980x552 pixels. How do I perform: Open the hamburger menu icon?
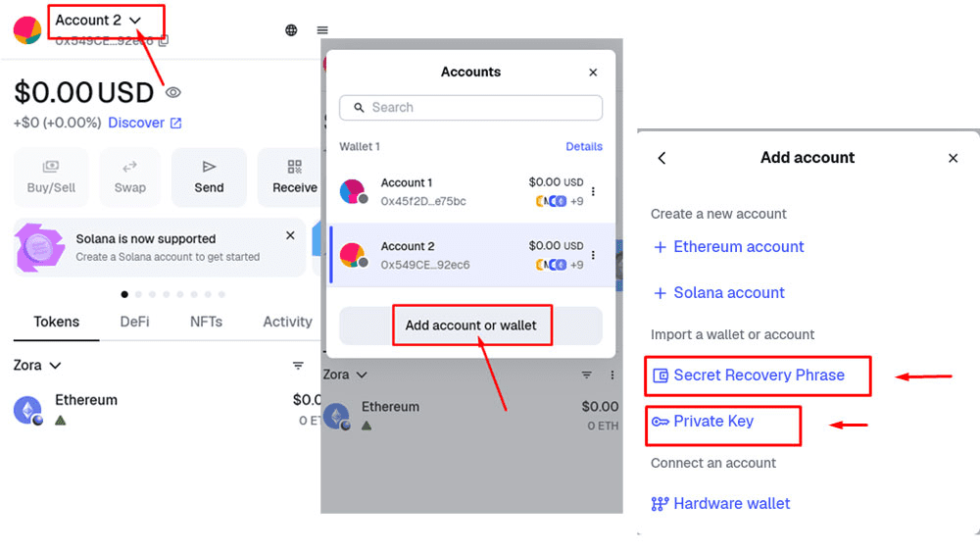(x=322, y=30)
